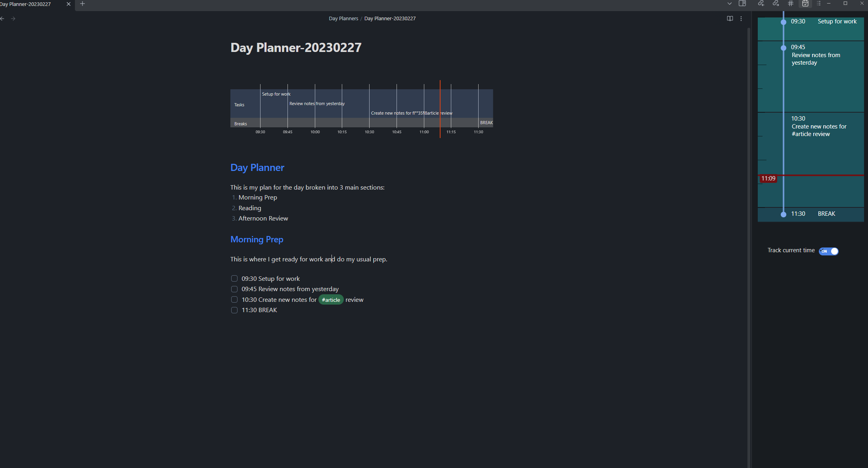Check the 11:30 BREAK checkbox

coord(234,310)
